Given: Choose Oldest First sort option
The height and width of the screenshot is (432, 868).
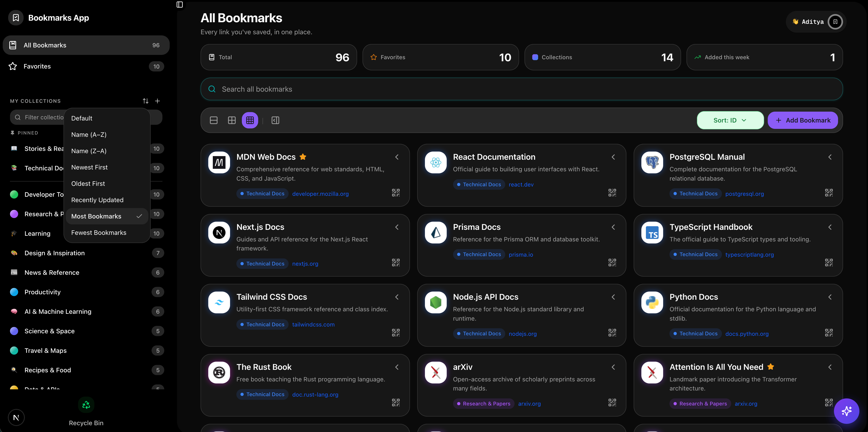Looking at the screenshot, I should (107, 184).
